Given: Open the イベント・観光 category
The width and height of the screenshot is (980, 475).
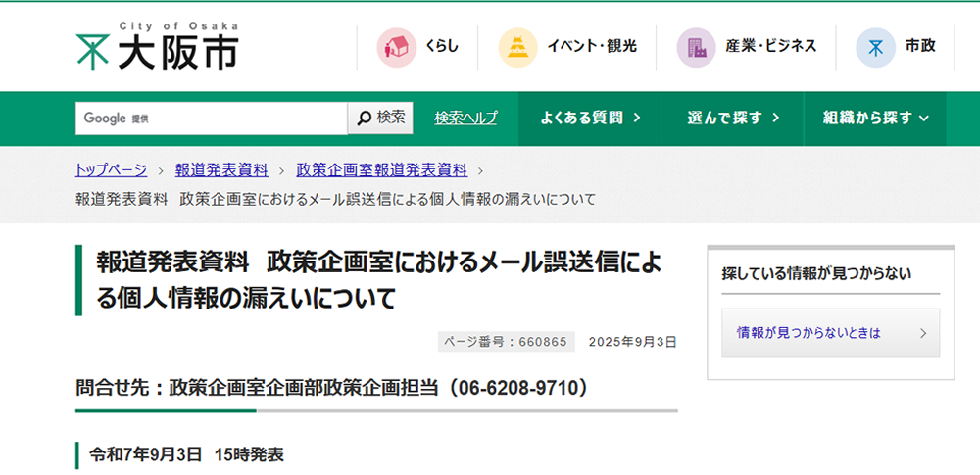Looking at the screenshot, I should pyautogui.click(x=567, y=47).
